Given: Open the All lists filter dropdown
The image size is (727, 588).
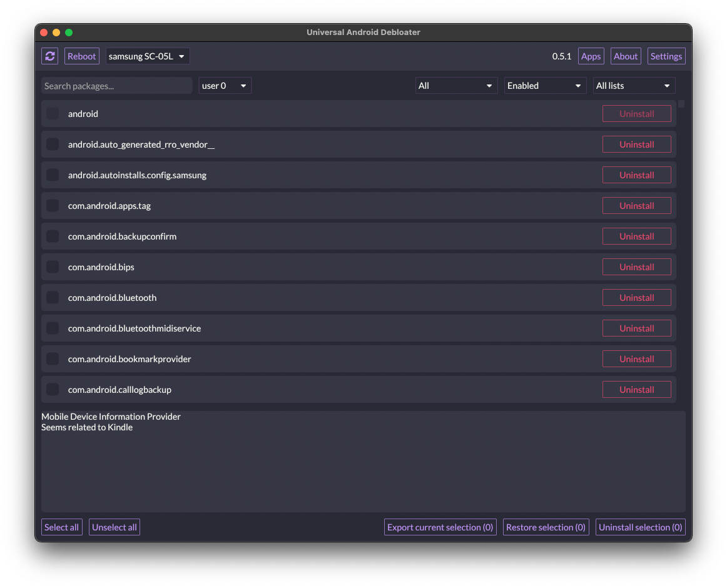Looking at the screenshot, I should point(634,86).
